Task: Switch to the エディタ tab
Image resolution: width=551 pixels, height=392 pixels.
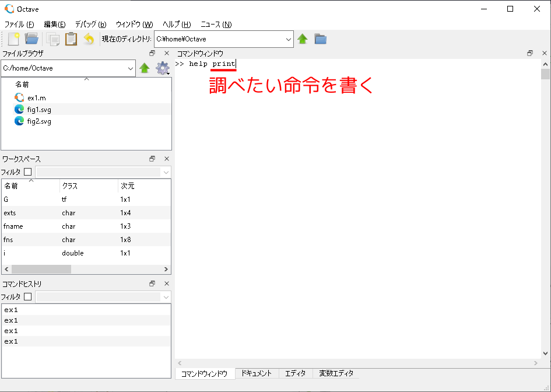Action: tap(295, 373)
